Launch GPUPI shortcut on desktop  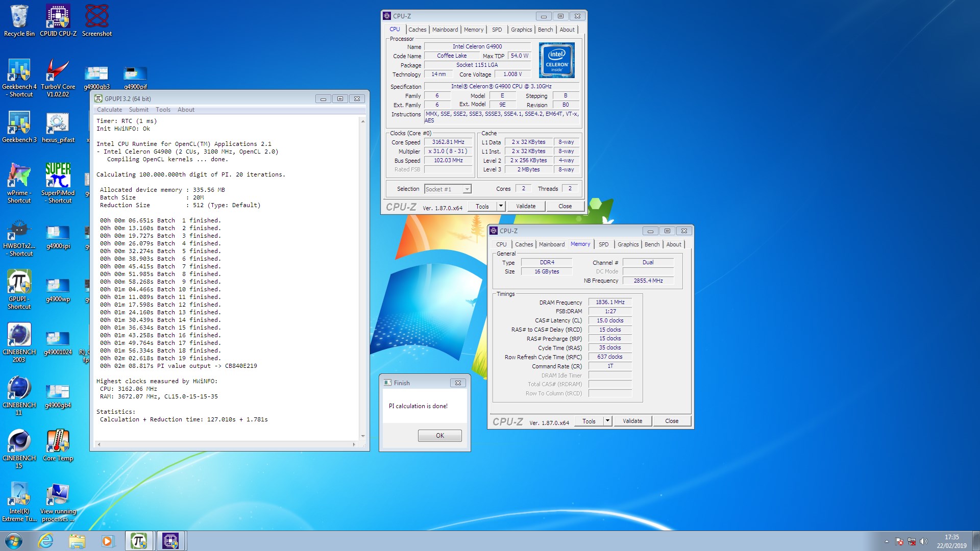click(19, 290)
